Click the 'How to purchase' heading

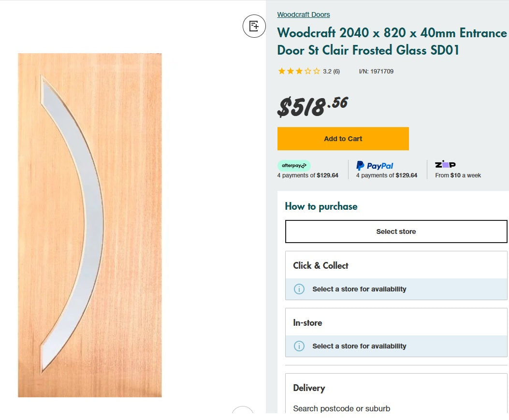tap(321, 206)
